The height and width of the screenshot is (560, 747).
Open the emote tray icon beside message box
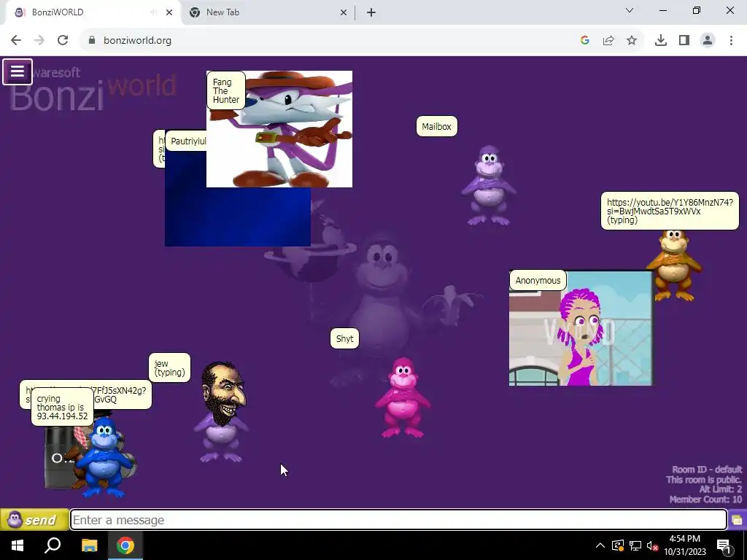point(737,519)
